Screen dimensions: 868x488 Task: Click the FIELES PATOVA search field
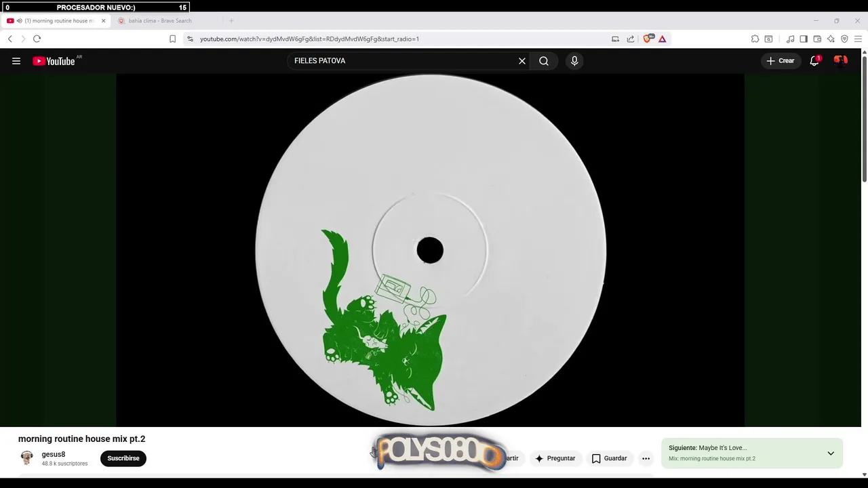[x=402, y=61]
